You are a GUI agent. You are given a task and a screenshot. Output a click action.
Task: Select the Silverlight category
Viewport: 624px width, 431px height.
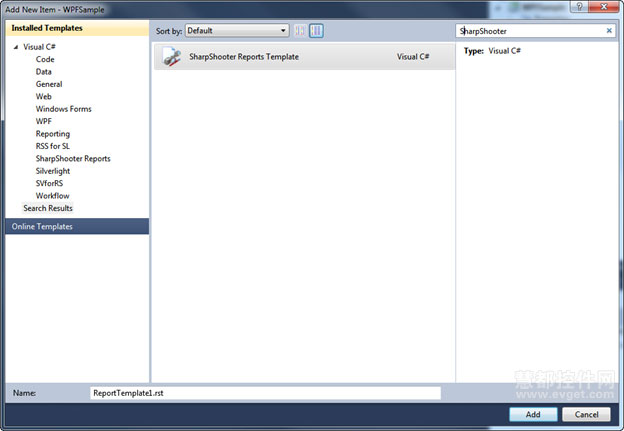53,171
